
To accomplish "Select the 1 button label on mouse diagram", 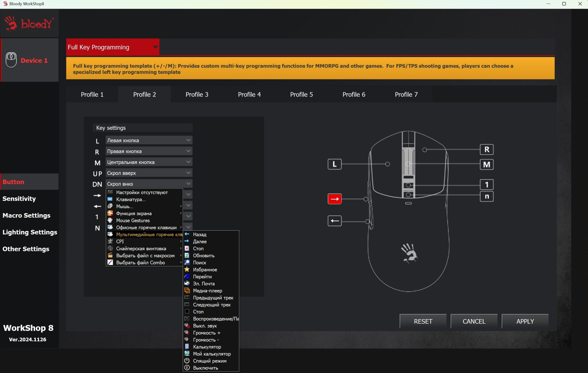I will (487, 185).
